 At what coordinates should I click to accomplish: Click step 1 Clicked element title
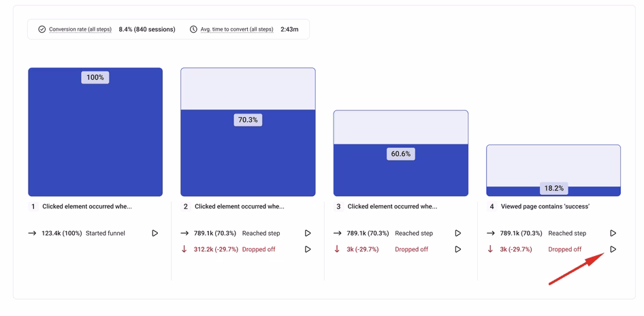pos(87,206)
